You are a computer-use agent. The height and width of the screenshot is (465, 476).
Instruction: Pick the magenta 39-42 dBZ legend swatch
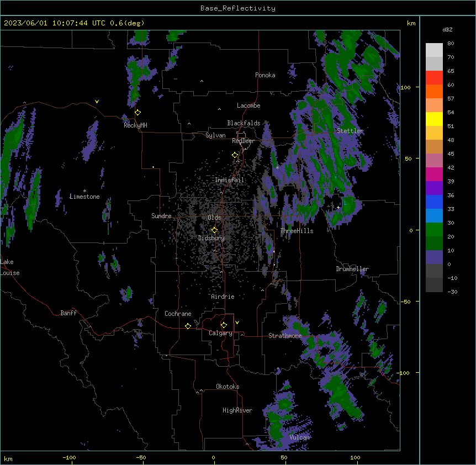pyautogui.click(x=434, y=174)
